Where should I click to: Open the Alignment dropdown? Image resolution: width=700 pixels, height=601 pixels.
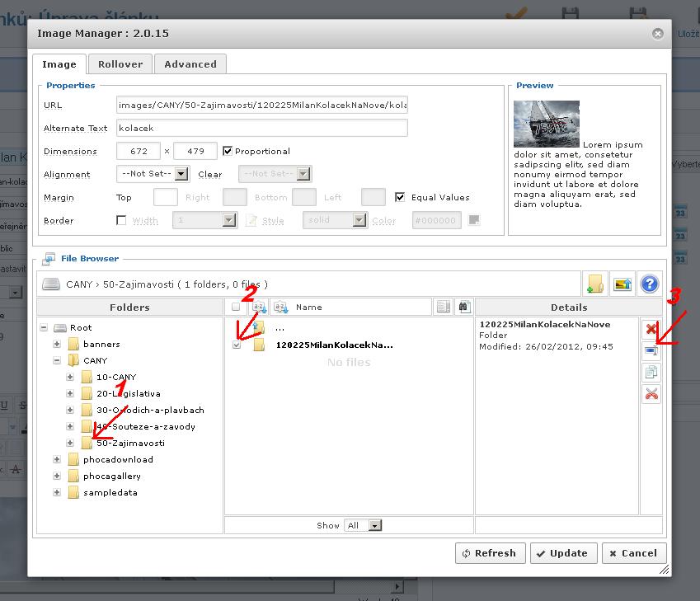153,174
